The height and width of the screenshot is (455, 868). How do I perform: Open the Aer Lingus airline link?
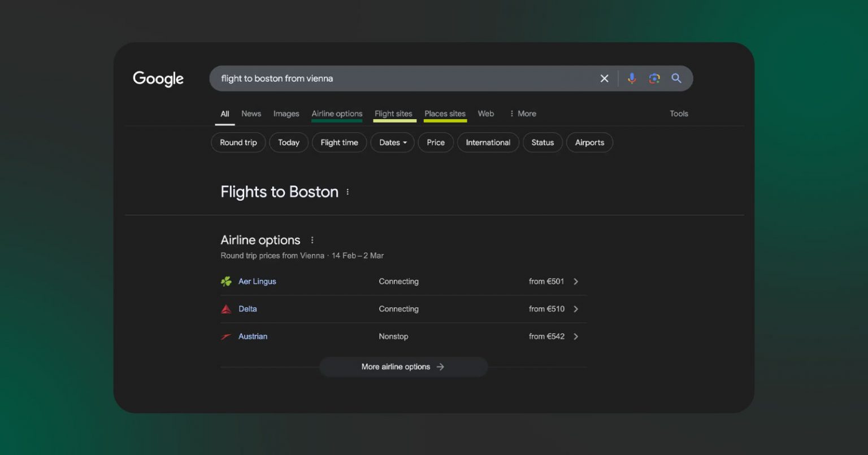tap(257, 281)
